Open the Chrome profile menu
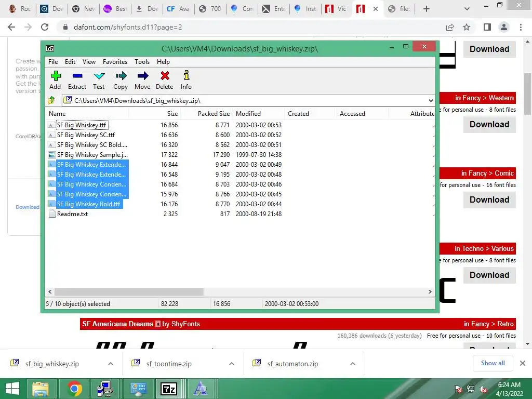The image size is (532, 399). click(x=504, y=27)
